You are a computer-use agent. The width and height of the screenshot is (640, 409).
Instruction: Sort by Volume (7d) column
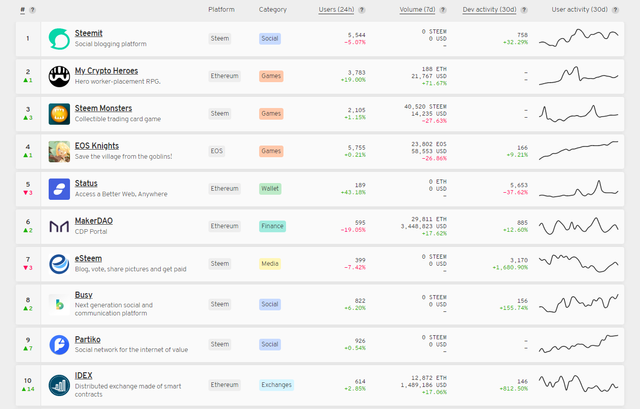[417, 10]
